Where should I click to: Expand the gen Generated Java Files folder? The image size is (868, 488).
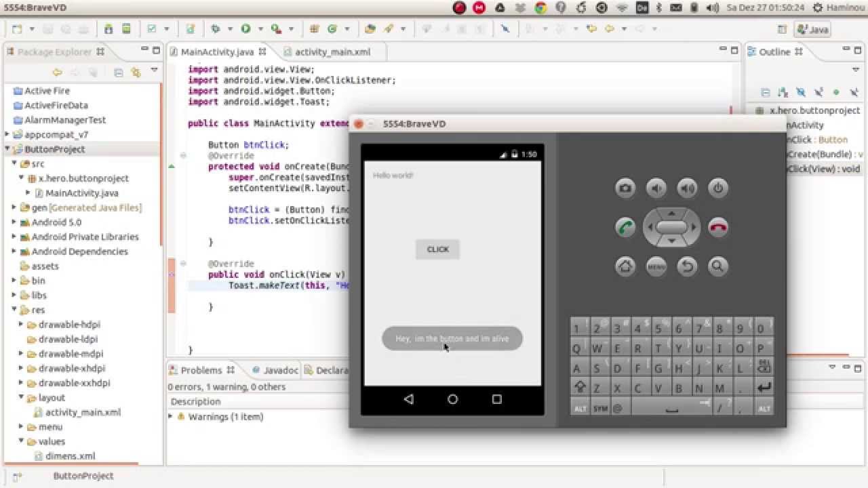pos(14,207)
